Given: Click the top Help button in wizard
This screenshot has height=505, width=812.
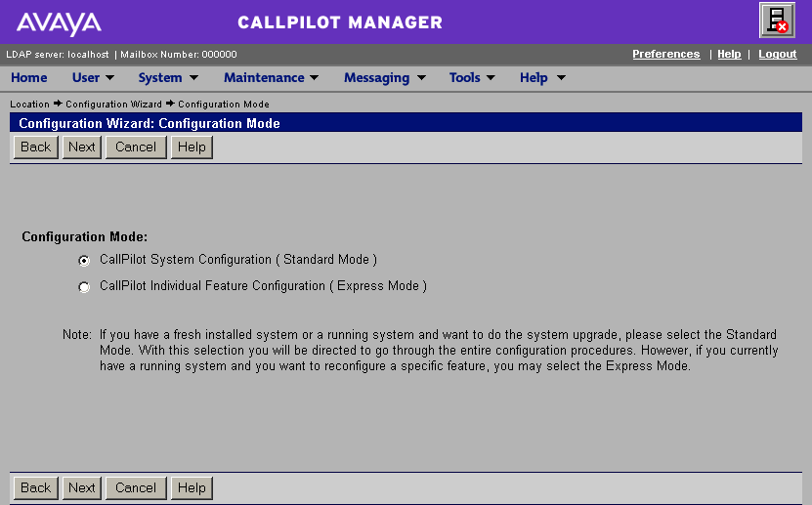Looking at the screenshot, I should click(192, 147).
